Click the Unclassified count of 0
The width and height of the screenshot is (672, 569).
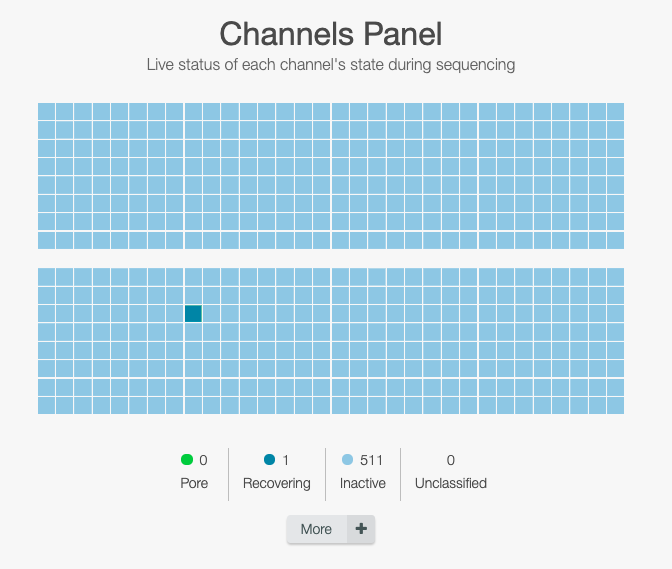click(450, 460)
